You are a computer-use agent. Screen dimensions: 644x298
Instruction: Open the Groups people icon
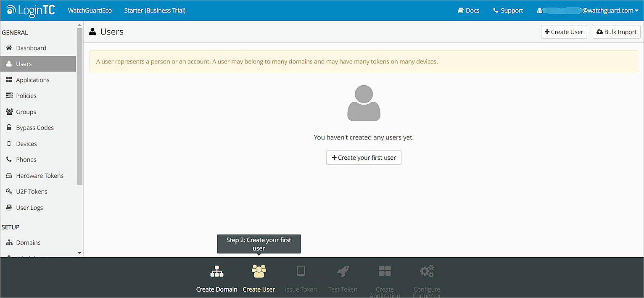pos(9,111)
